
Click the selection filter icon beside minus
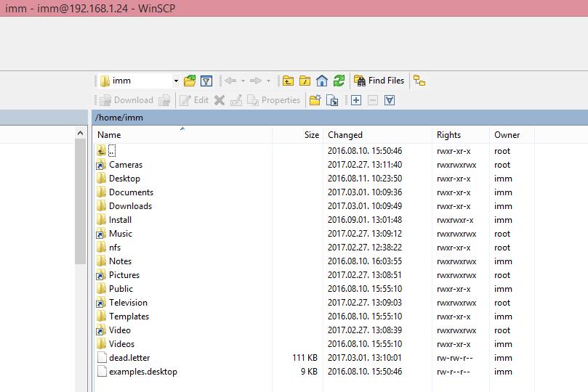pyautogui.click(x=390, y=100)
